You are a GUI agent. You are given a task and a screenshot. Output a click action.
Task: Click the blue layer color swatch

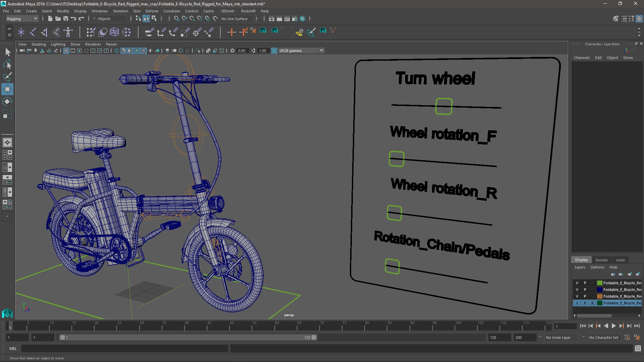click(x=600, y=290)
